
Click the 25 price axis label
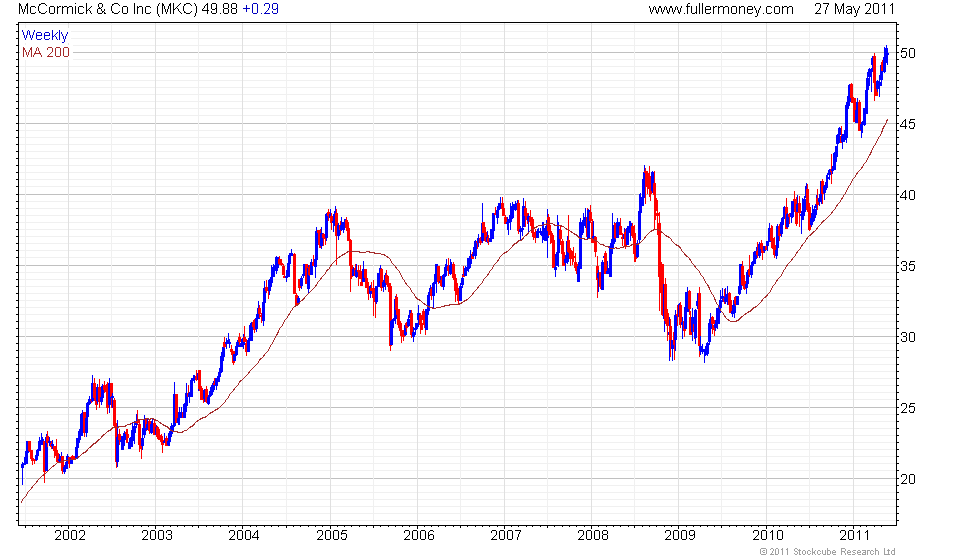[908, 408]
